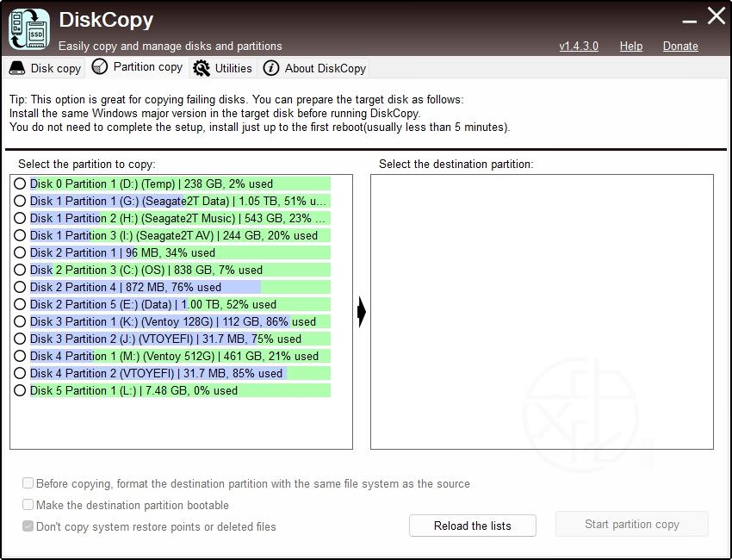The width and height of the screenshot is (732, 560).
Task: Click the Disk copy drive icon
Action: point(17,68)
